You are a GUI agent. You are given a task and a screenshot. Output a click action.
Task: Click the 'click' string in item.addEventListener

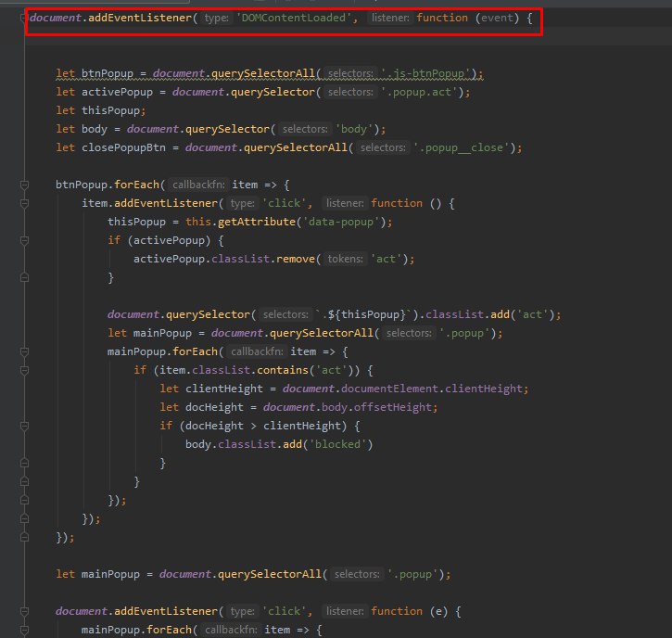[285, 203]
